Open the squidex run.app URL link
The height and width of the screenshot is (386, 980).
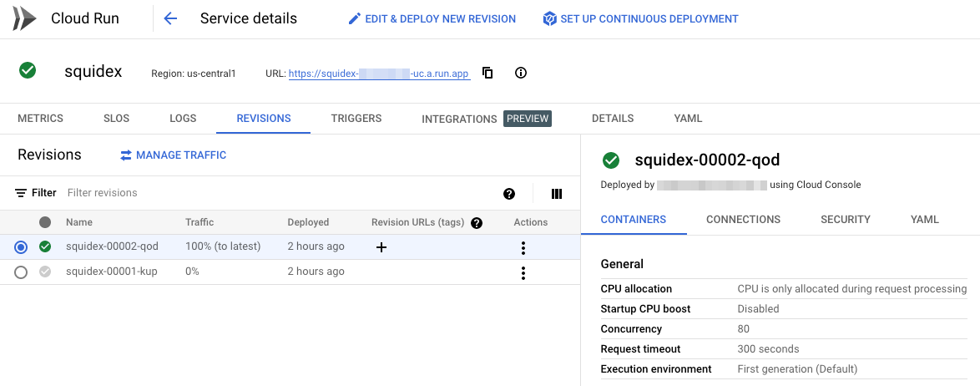[x=379, y=74]
